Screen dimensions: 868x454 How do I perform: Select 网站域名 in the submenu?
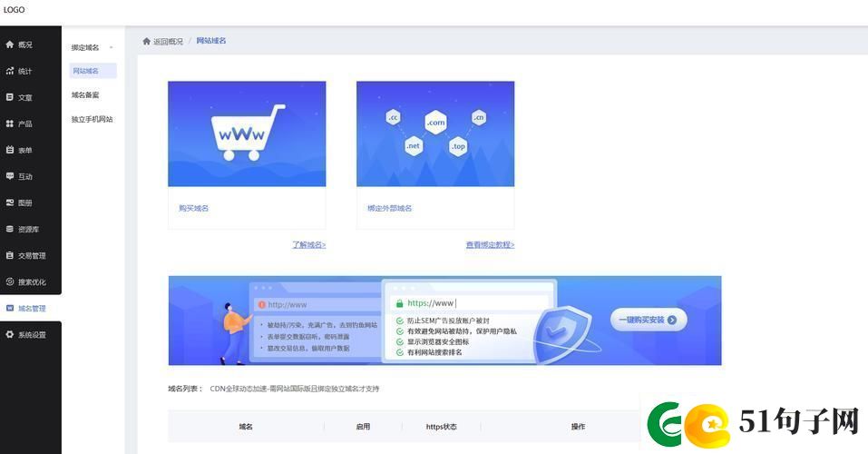click(93, 71)
